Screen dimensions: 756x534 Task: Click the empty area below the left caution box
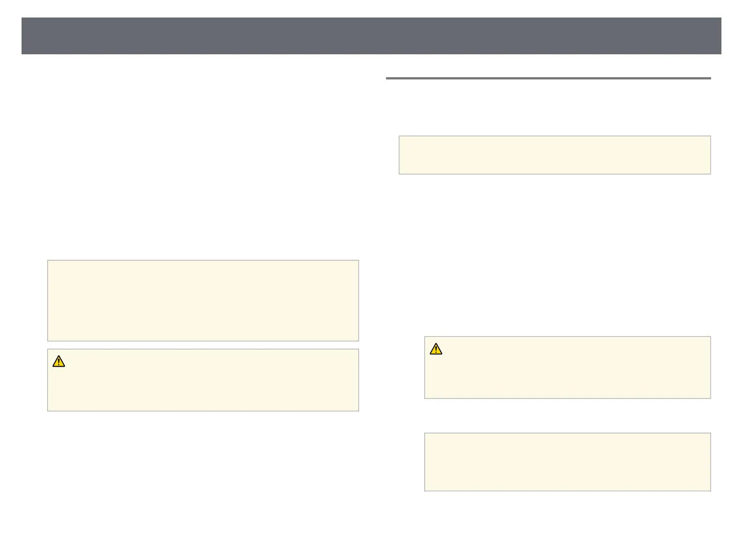coord(203,462)
